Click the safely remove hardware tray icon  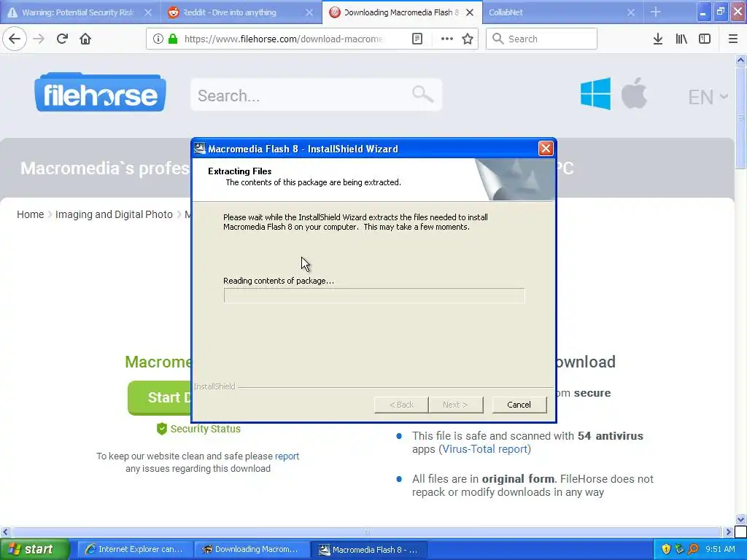pos(679,549)
